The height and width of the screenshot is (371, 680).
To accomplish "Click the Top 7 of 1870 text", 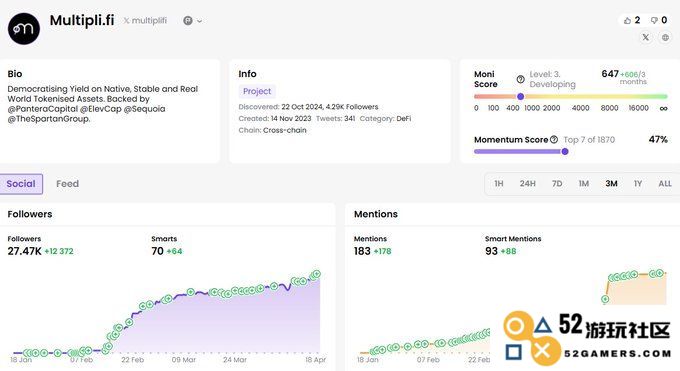I will (x=589, y=140).
